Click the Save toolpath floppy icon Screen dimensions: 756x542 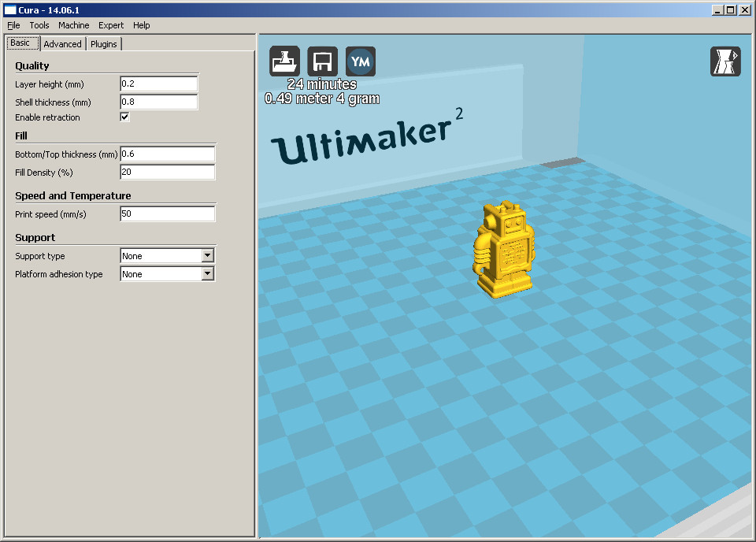323,61
